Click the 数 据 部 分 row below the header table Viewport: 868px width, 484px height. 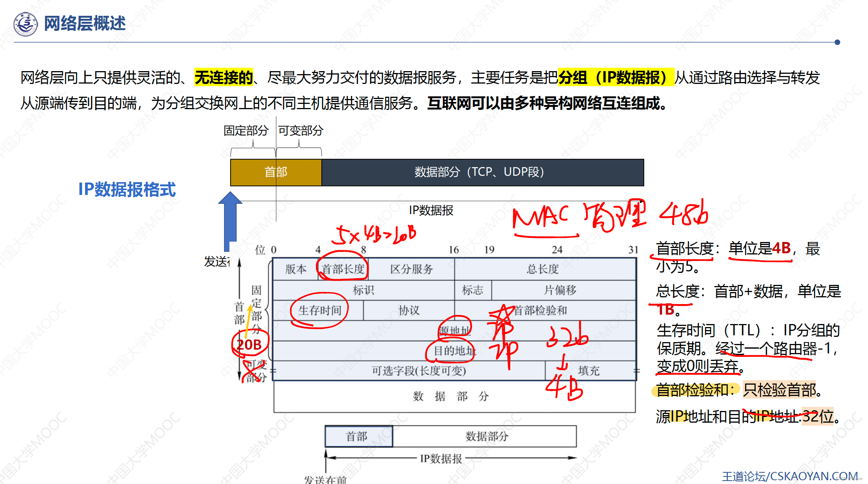pos(454,396)
